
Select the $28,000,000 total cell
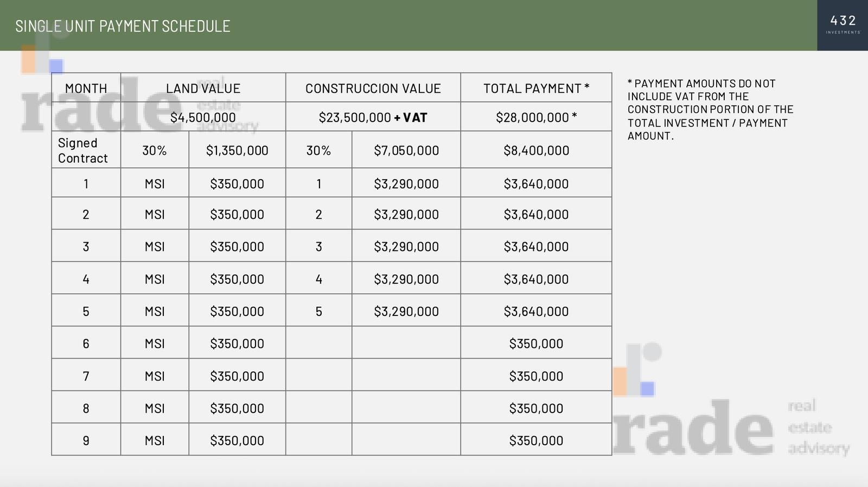click(x=536, y=117)
